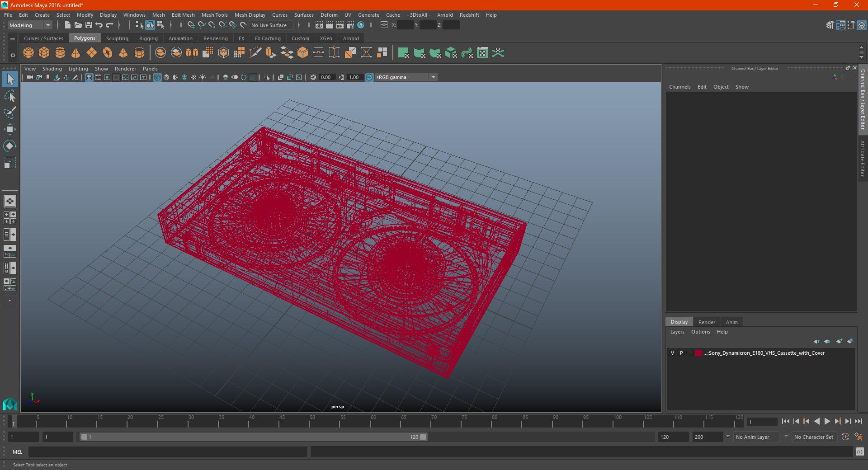Select the Scale tool in the toolbox
The image size is (868, 470).
pyautogui.click(x=9, y=163)
